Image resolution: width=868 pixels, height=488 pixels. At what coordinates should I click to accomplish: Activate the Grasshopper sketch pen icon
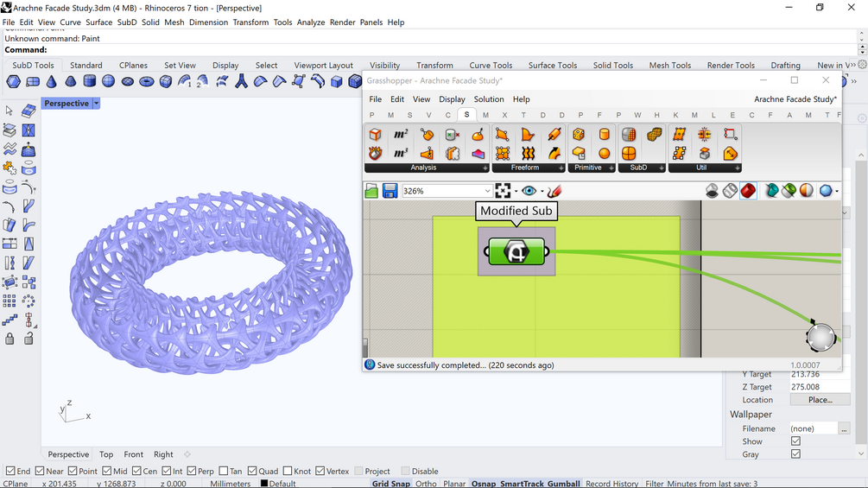coord(554,191)
